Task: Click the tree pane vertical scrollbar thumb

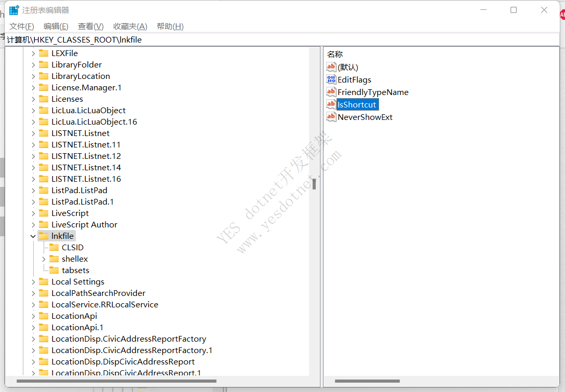Action: (314, 184)
